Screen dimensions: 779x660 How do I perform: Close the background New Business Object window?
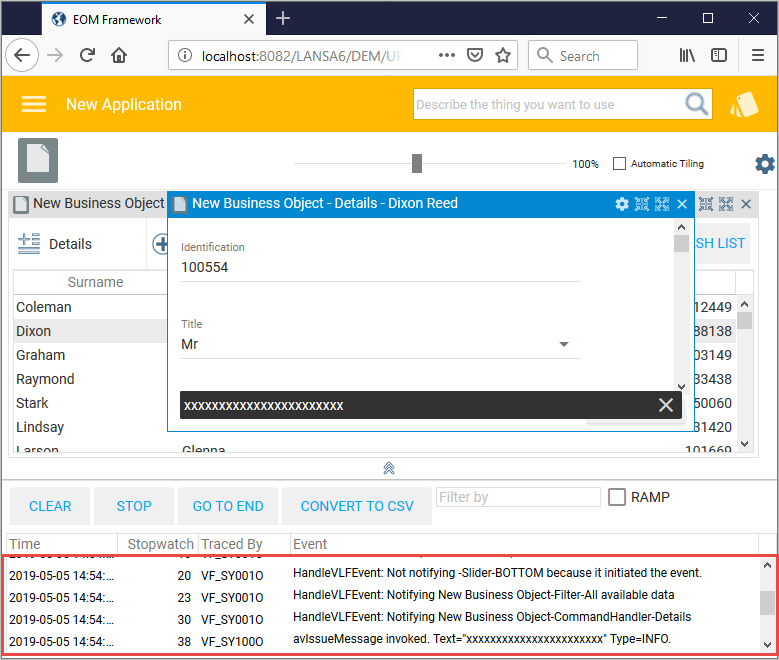click(746, 204)
